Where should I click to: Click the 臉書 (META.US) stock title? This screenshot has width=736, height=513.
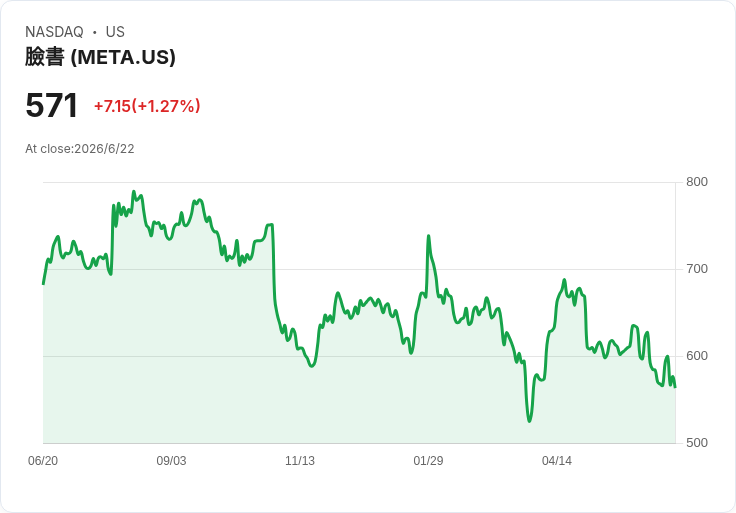coord(100,57)
